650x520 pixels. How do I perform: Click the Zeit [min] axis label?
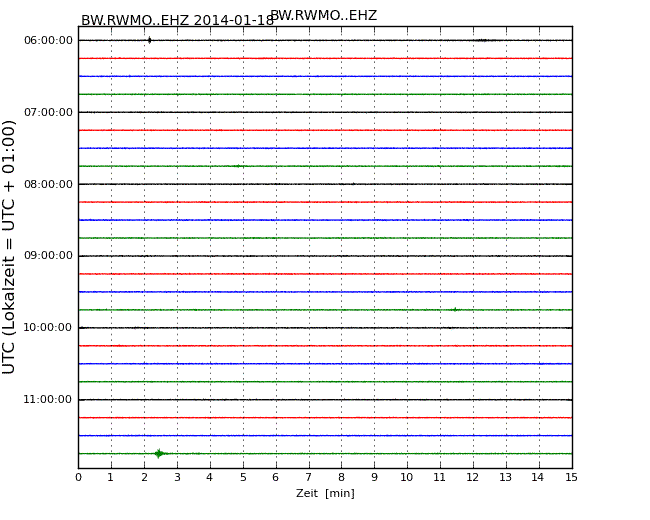[x=325, y=493]
